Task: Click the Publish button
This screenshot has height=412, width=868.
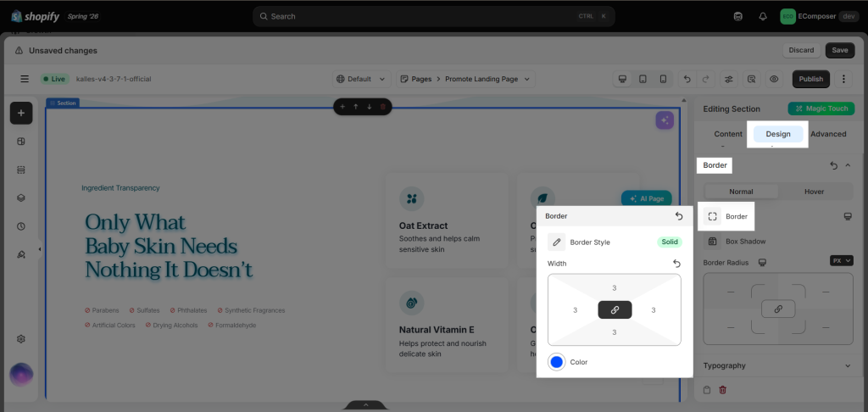Action: pos(811,79)
